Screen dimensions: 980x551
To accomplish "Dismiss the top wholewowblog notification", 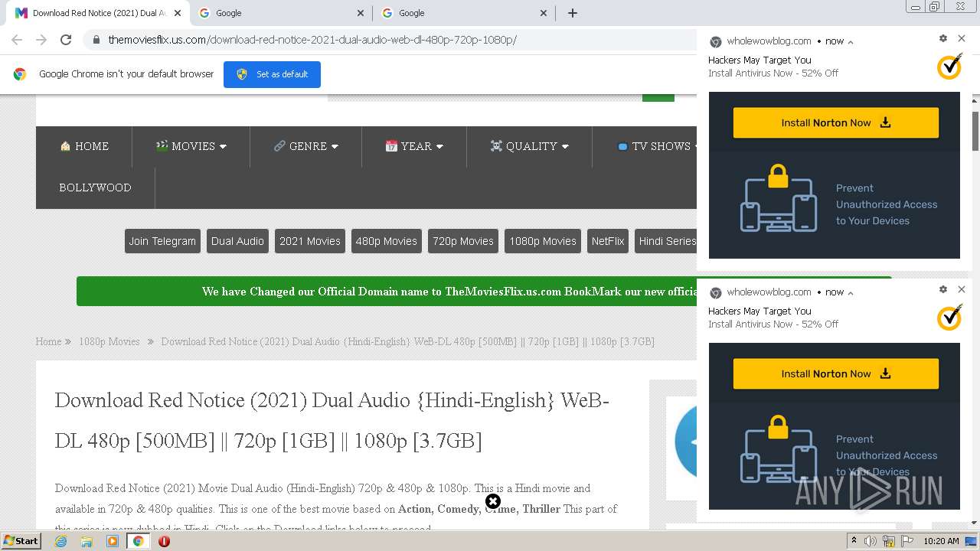I will 962,38.
